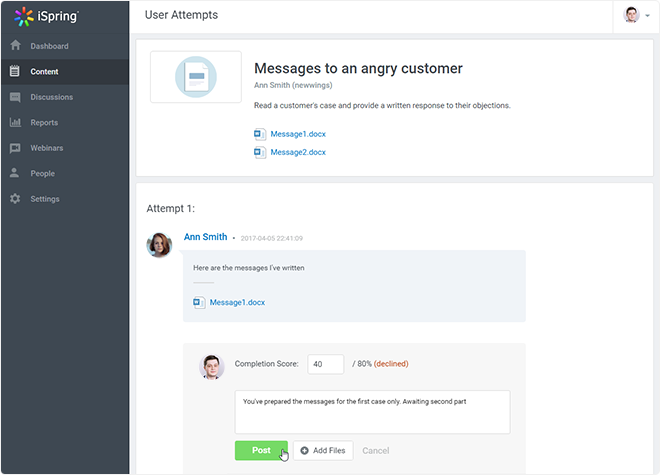
Task: Click the 'Attempt 1:' label
Action: [x=170, y=208]
